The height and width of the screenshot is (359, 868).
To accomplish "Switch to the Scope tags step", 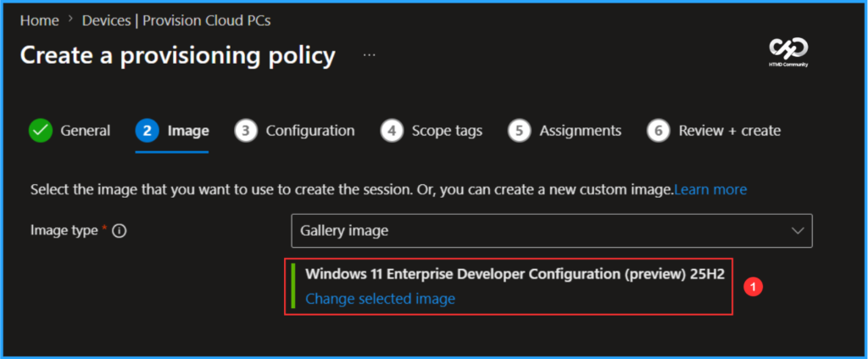I will point(431,131).
